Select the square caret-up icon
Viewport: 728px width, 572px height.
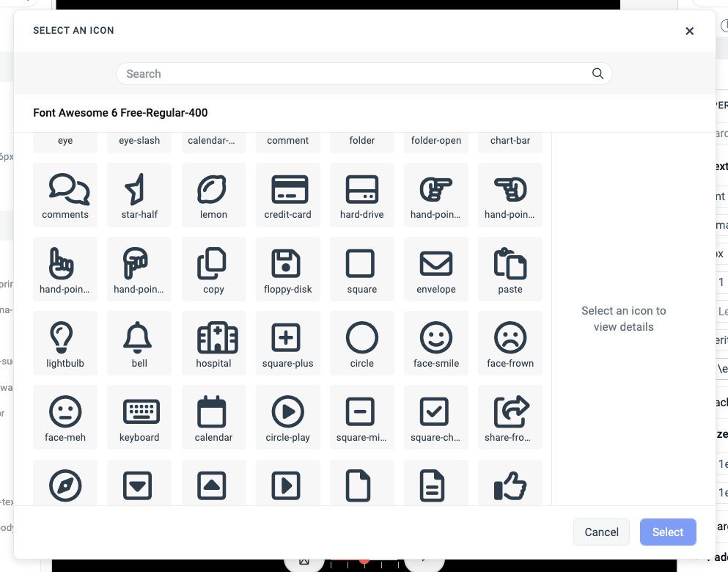(x=213, y=483)
